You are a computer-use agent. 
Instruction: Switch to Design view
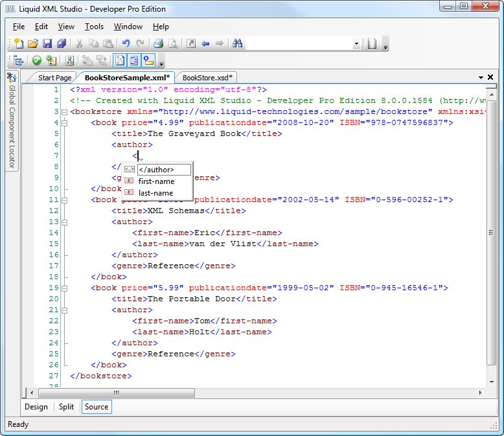coord(36,407)
